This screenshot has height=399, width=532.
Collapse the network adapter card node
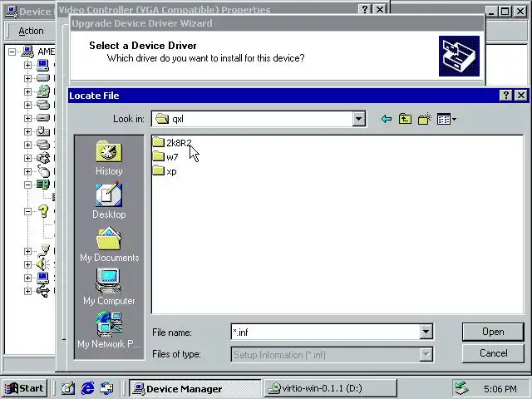pyautogui.click(x=27, y=185)
